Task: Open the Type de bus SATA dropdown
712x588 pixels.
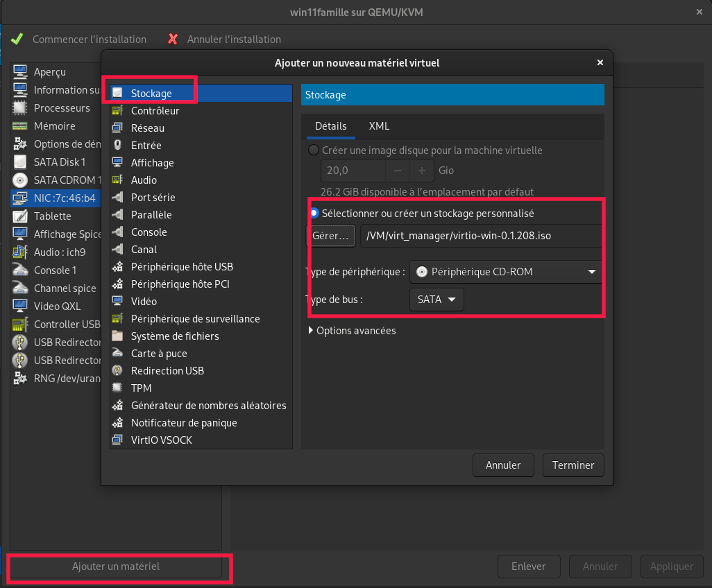Action: (x=436, y=300)
